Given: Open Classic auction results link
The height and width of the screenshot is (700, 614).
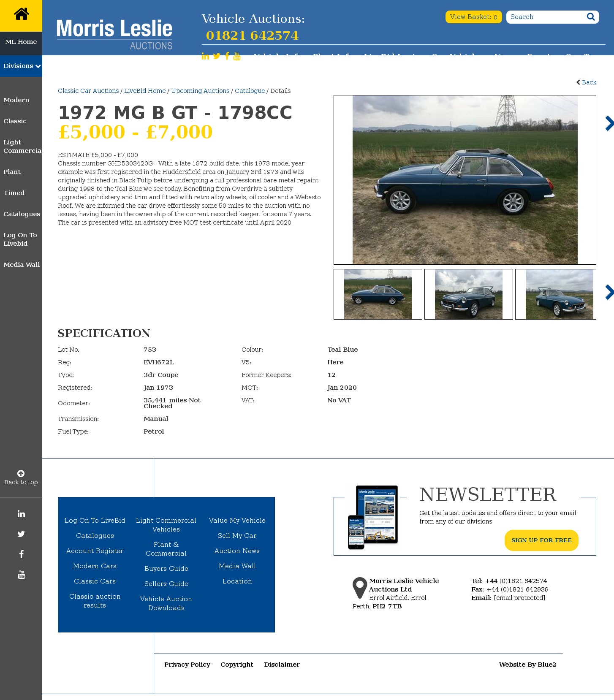Looking at the screenshot, I should pos(95,601).
